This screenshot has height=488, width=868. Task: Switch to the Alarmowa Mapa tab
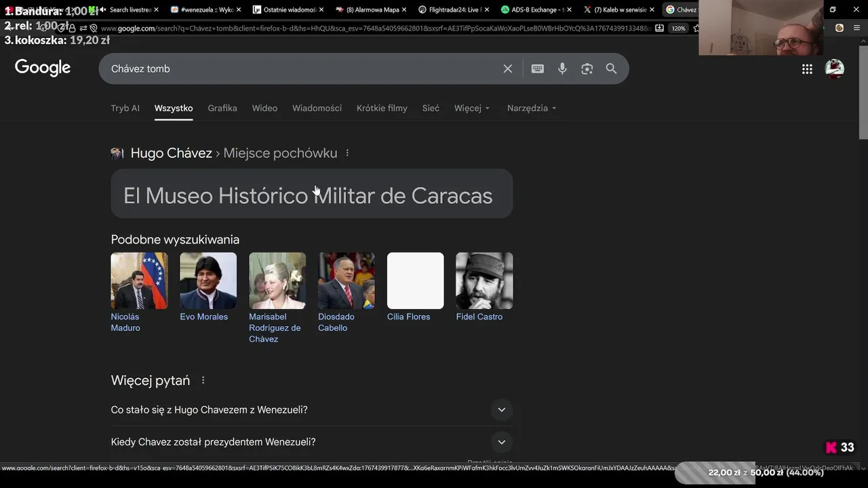pos(372,9)
